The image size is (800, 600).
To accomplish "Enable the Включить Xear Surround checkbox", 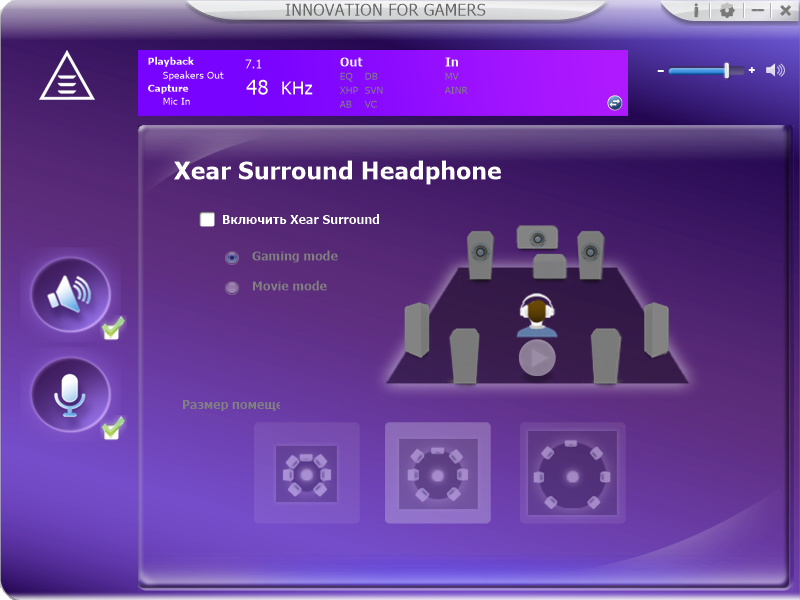I will click(207, 219).
